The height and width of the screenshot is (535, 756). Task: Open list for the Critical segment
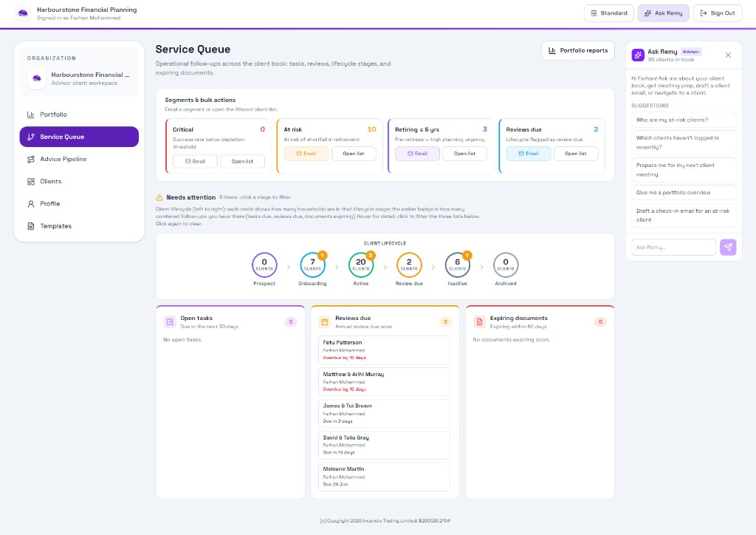coord(242,161)
